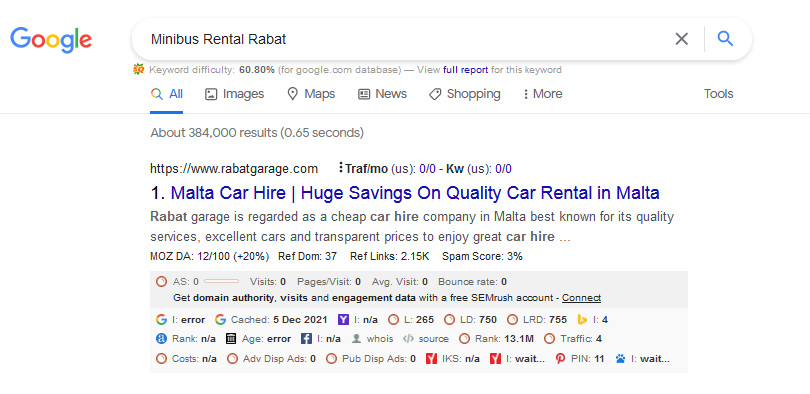Click the Traf/mo 0/0 value link
Screen dimensions: 810x394
pos(427,169)
